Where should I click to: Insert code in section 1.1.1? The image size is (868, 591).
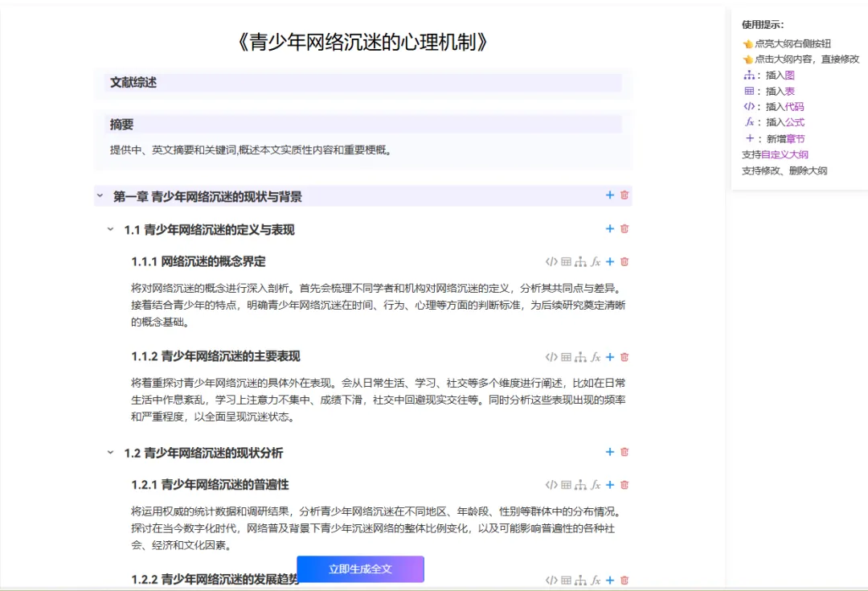pos(551,261)
